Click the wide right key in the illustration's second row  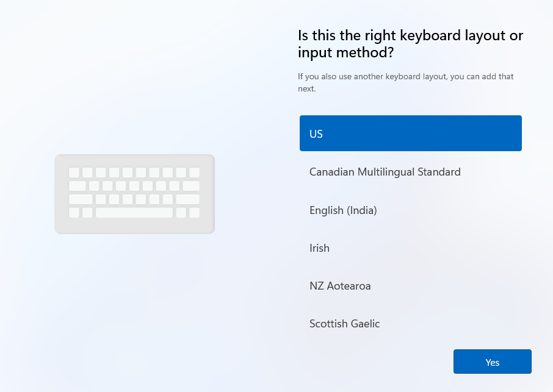pos(191,186)
